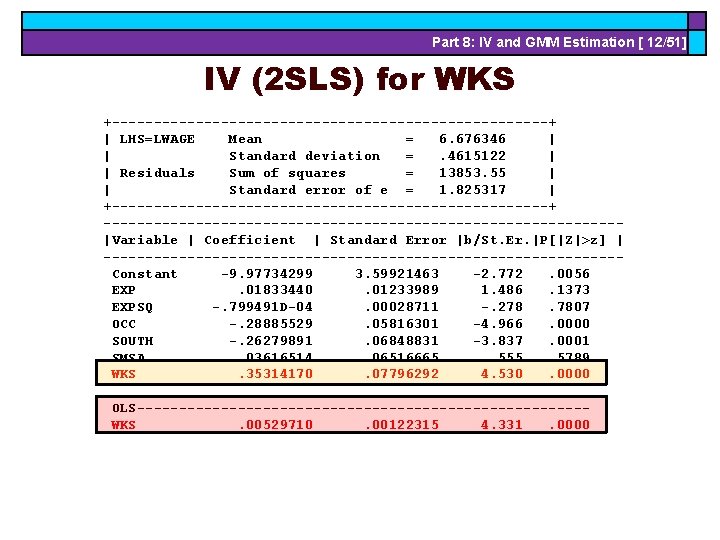This screenshot has width=720, height=540.
Task: Click the 'LHS=LWAGE' label
Action: coord(157,139)
